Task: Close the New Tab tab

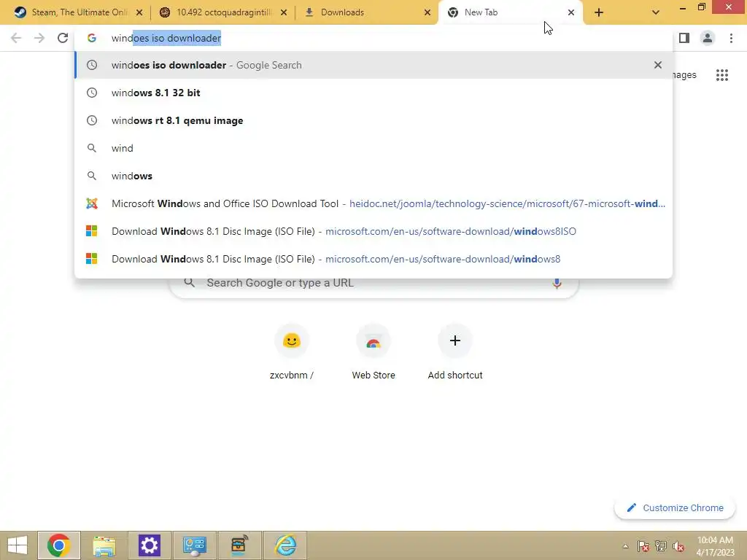Action: tap(571, 12)
